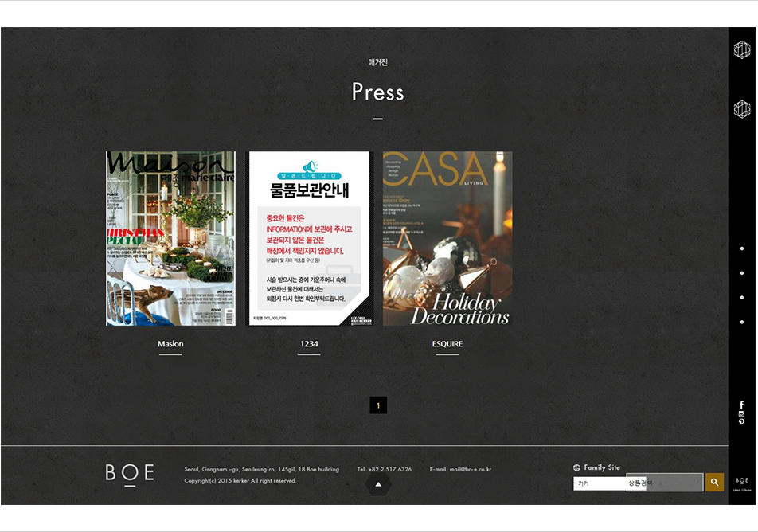The image size is (758, 532).
Task: Go to page 1 in pagination
Action: coord(378,405)
